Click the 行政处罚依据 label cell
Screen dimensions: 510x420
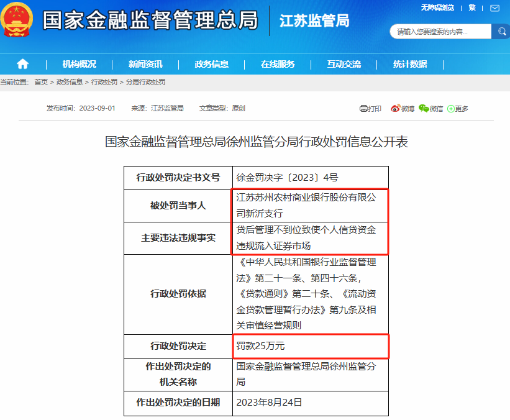pos(178,294)
